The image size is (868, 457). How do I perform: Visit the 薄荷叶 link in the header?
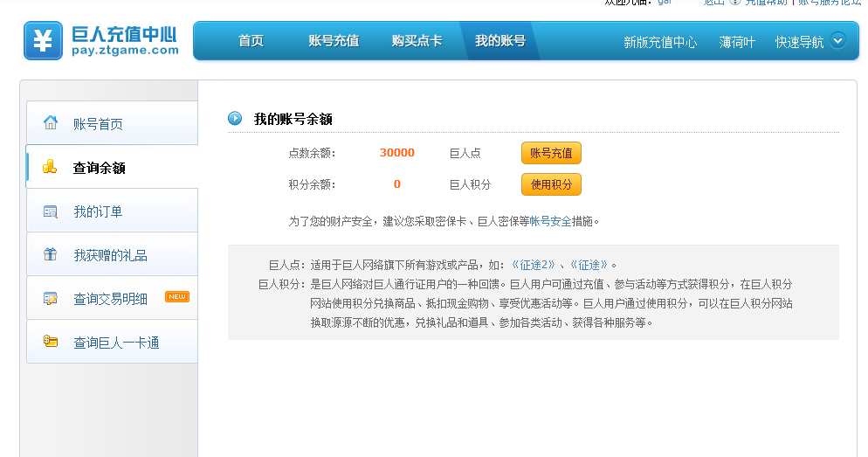click(737, 42)
